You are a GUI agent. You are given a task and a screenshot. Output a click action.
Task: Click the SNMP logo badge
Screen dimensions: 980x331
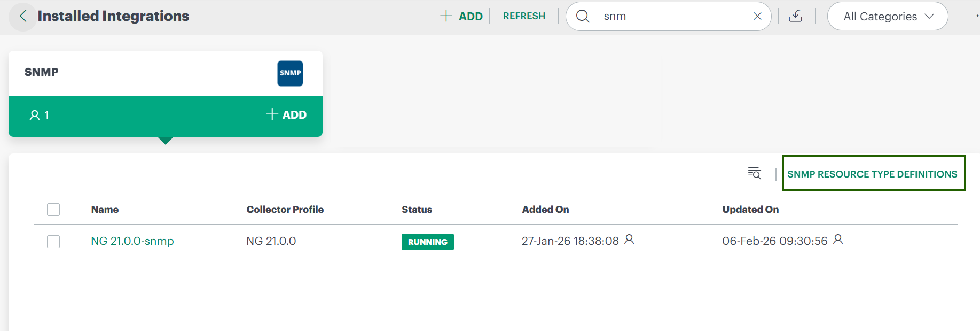[290, 73]
